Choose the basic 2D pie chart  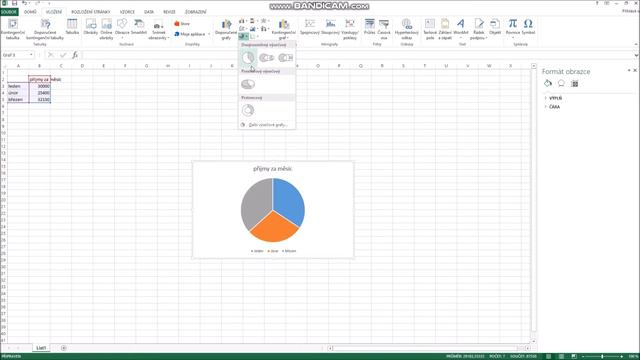click(248, 58)
